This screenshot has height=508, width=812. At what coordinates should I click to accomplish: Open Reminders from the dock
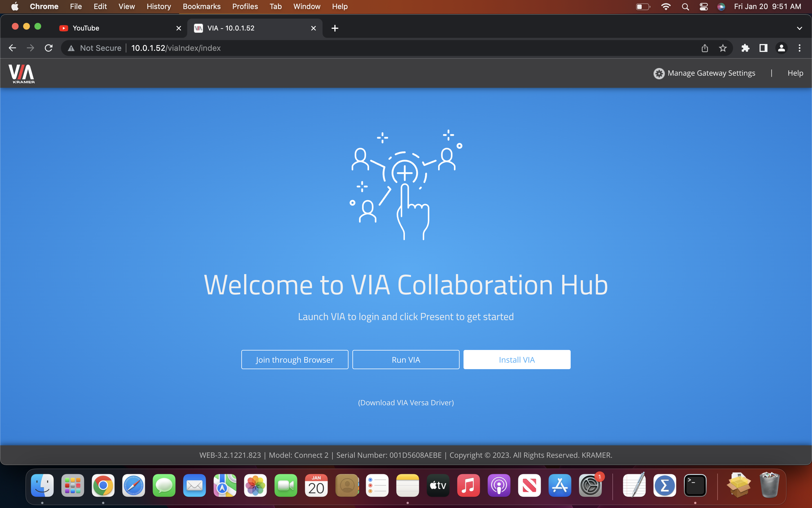[x=377, y=485]
